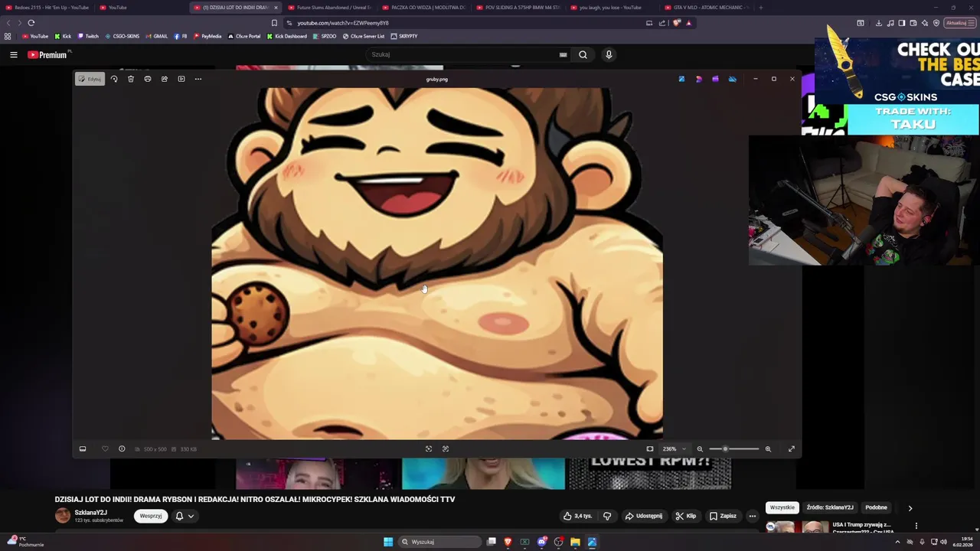Viewport: 980px width, 551px height.
Task: Open more actions dots beside Zapisz
Action: pos(752,516)
